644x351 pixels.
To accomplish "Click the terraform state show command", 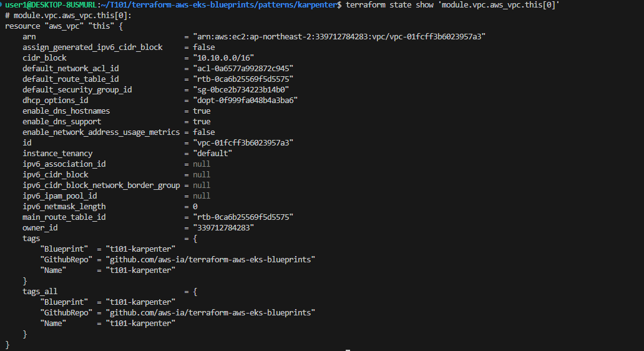I will pyautogui.click(x=452, y=5).
